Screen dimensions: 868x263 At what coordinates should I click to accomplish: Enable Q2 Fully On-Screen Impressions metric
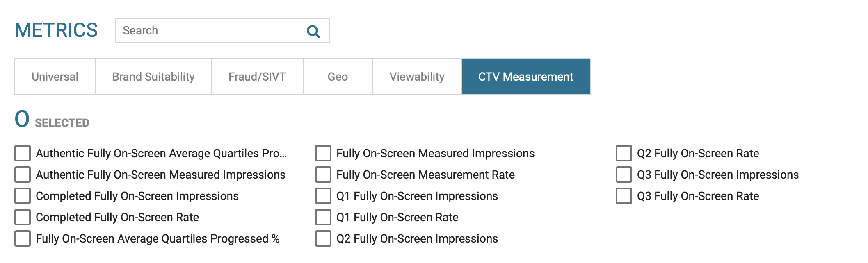(323, 238)
